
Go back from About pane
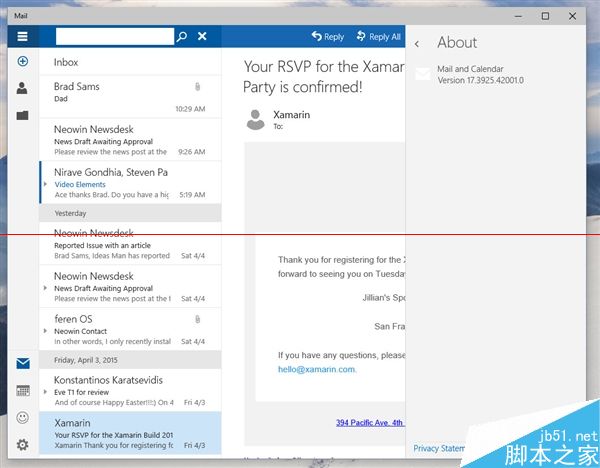[x=417, y=44]
